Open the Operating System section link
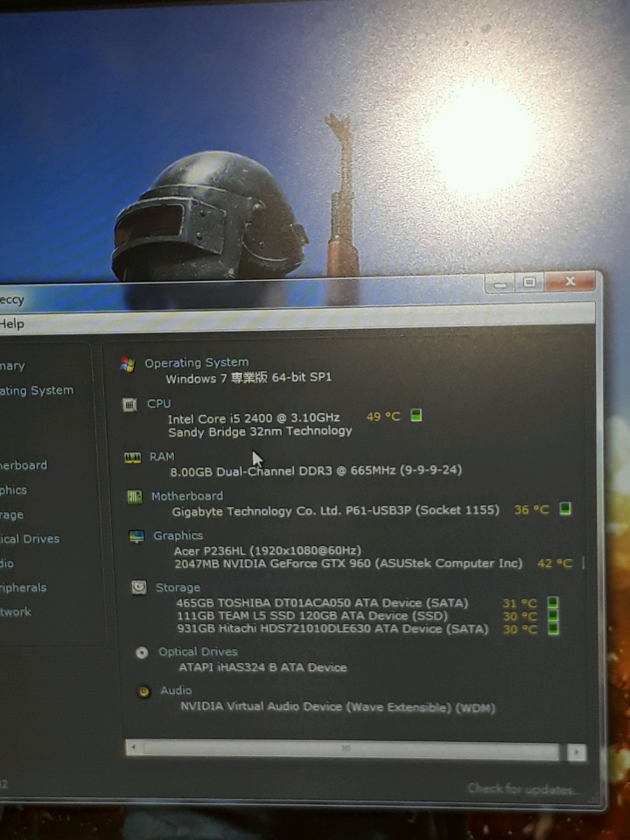Viewport: 630px width, 840px height. tap(197, 362)
